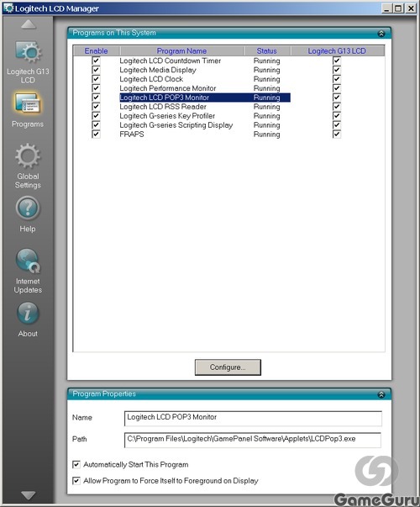Open the About info icon
Screen dimensions: 420x507
(x=28, y=313)
